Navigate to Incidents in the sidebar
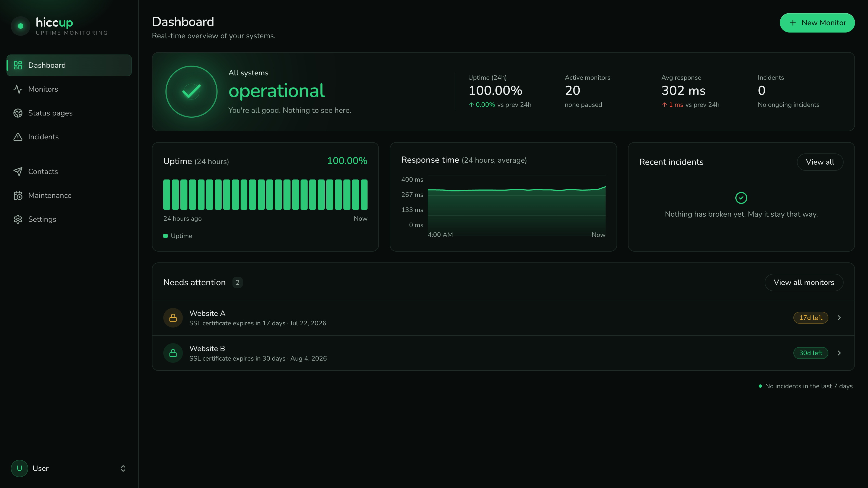The height and width of the screenshot is (488, 868). point(69,137)
